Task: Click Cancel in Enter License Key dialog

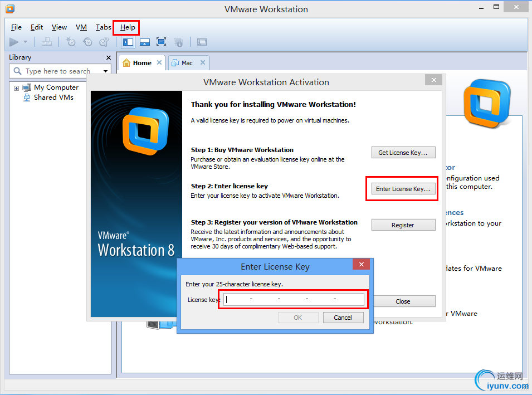Action: (343, 318)
